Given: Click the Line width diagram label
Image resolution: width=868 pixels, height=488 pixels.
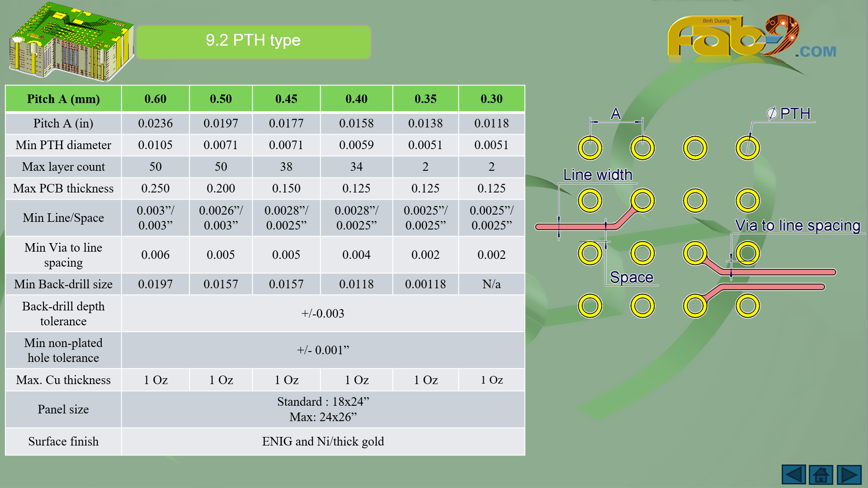Looking at the screenshot, I should (x=597, y=175).
